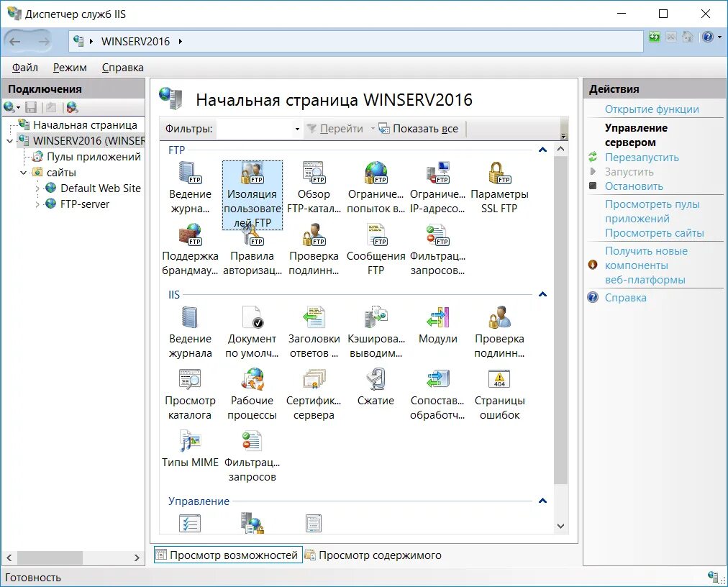Open the MIME Types feature (Типы MIME)
The width and height of the screenshot is (728, 587).
(190, 446)
